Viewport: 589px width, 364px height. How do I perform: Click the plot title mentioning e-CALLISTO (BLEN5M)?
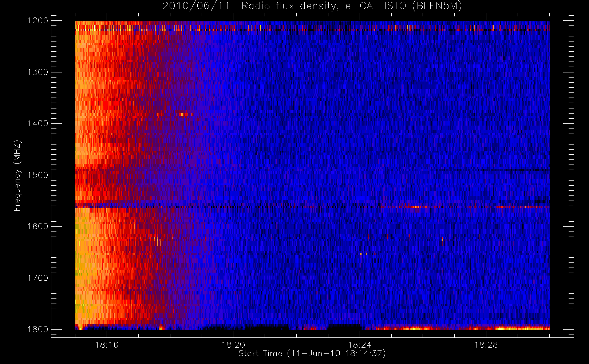312,6
